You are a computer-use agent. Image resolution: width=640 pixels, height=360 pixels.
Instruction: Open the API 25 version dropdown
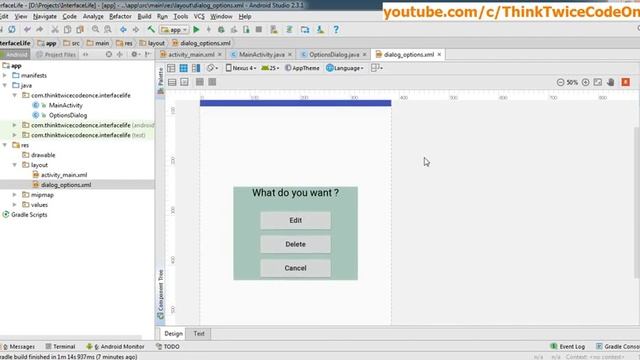pos(270,68)
